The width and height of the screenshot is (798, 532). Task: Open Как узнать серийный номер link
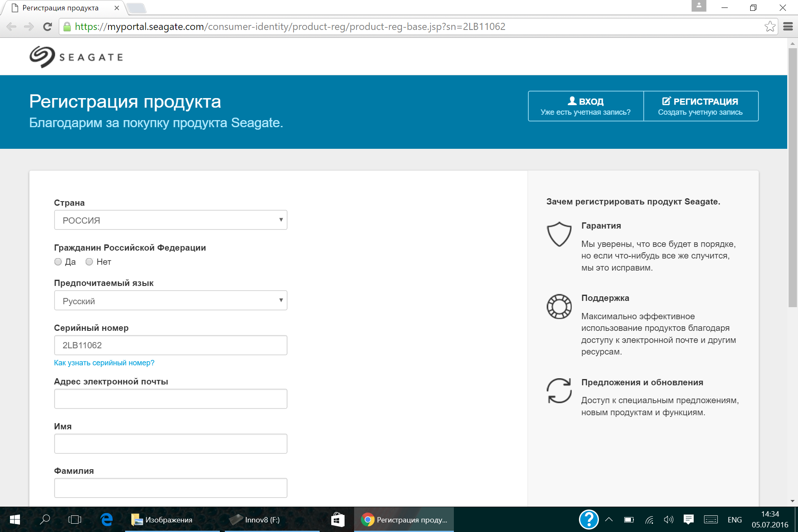click(x=104, y=363)
